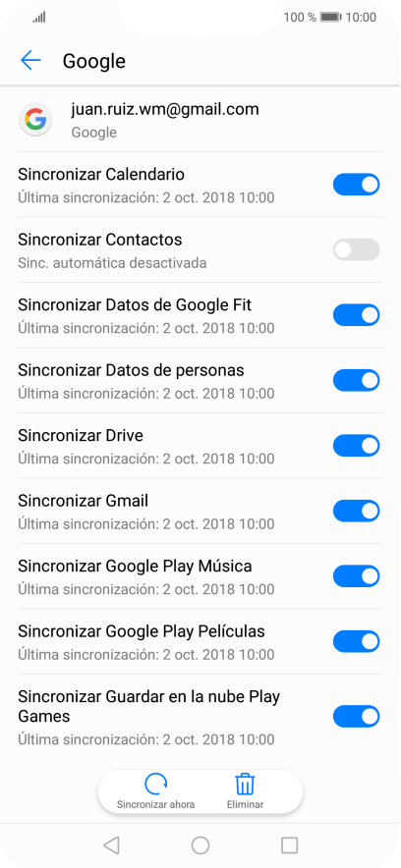
Task: Switch off Sincronizar Drive toggle
Action: (x=356, y=446)
